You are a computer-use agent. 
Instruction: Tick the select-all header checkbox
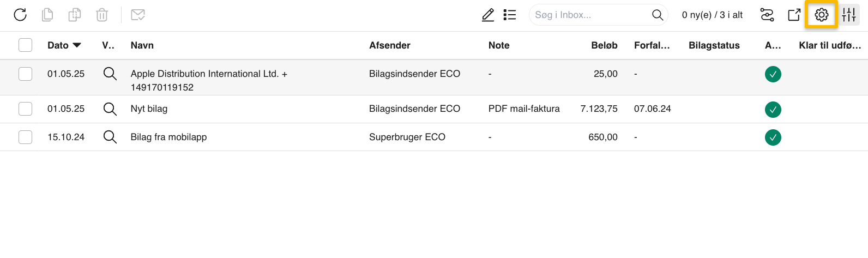(x=26, y=45)
